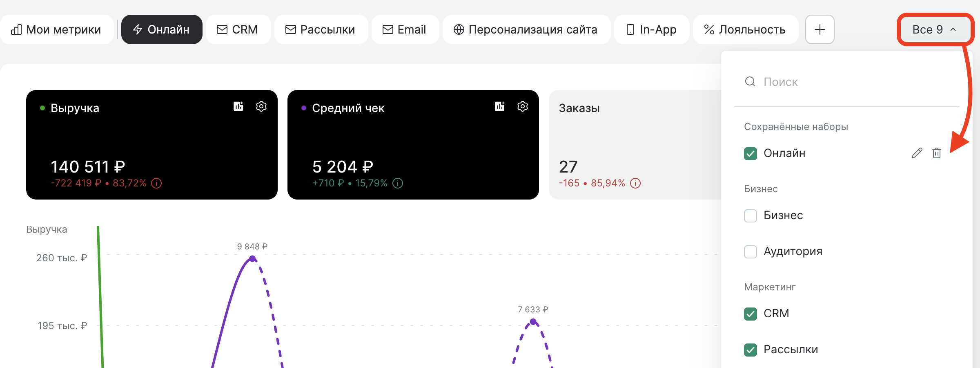
Task: Click the 5 204 ₽ average check value
Action: (x=343, y=166)
